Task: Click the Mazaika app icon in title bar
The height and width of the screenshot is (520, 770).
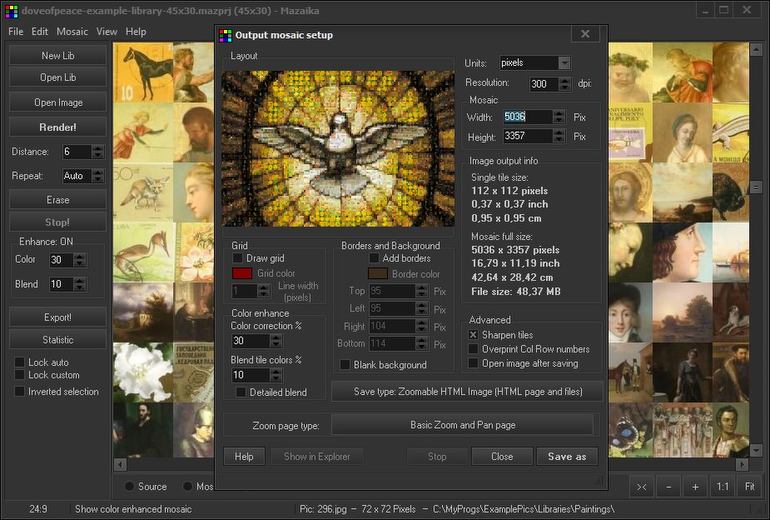Action: [x=11, y=11]
